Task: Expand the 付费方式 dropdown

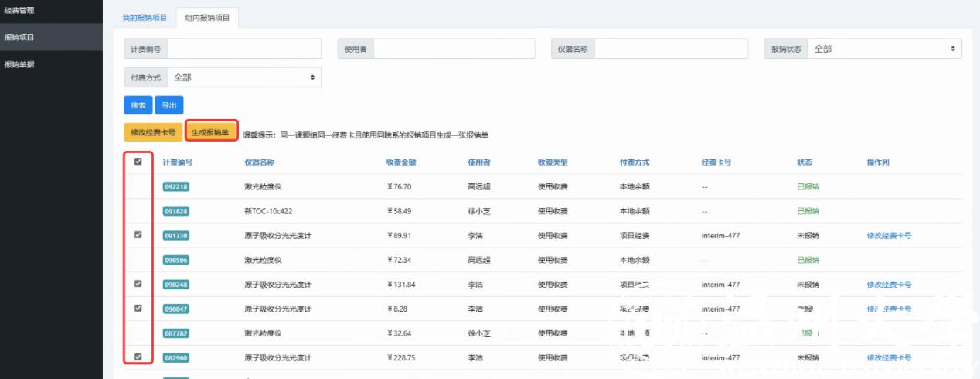Action: point(243,77)
